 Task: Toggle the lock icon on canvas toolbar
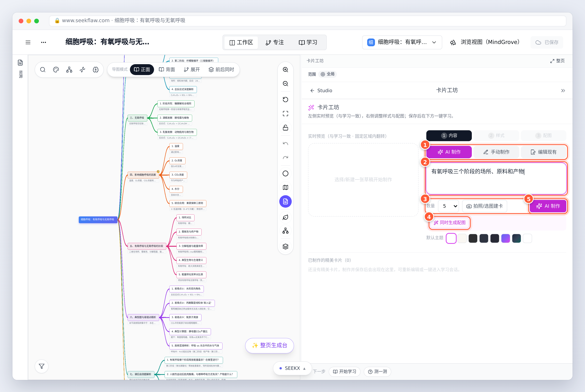pos(285,128)
